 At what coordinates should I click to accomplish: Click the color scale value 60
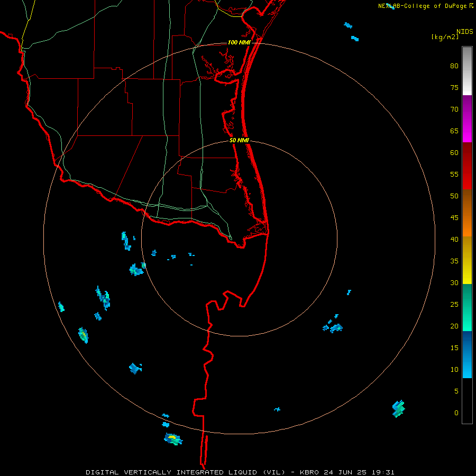(454, 153)
